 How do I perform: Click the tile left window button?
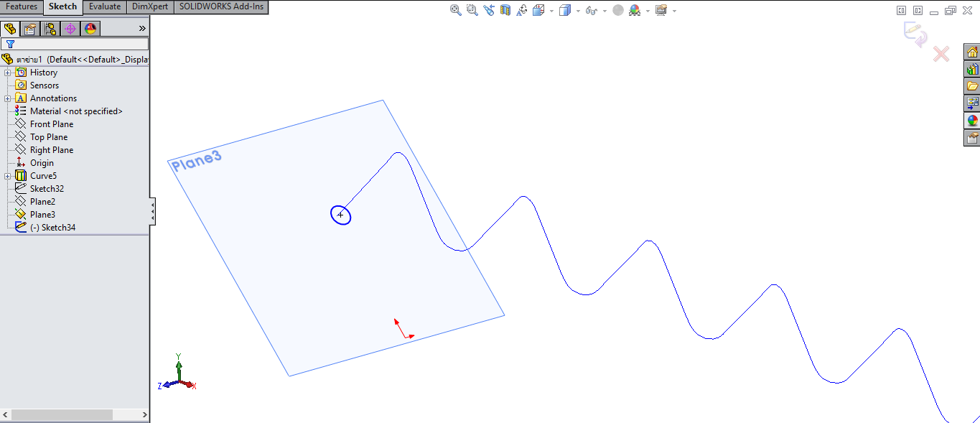pos(902,10)
